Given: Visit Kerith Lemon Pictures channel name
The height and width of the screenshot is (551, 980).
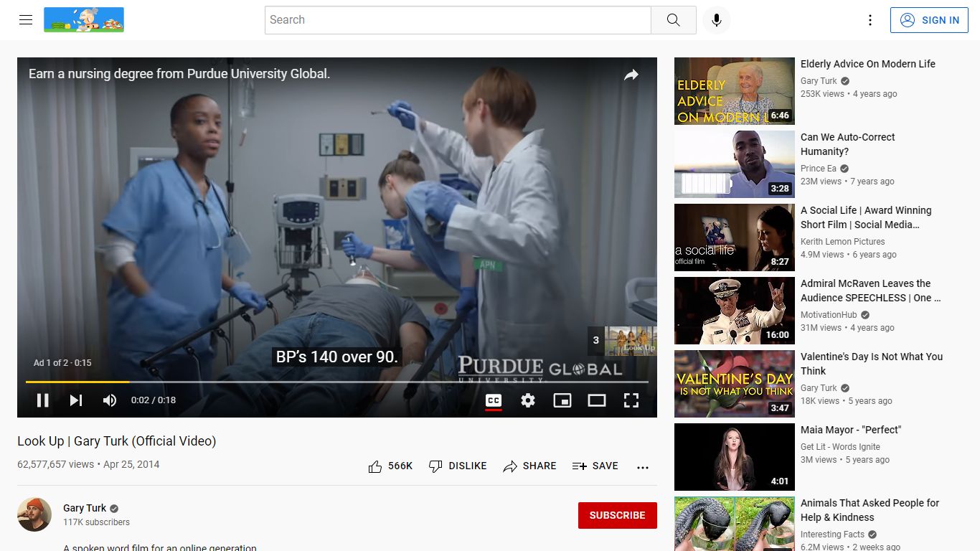Looking at the screenshot, I should 843,242.
